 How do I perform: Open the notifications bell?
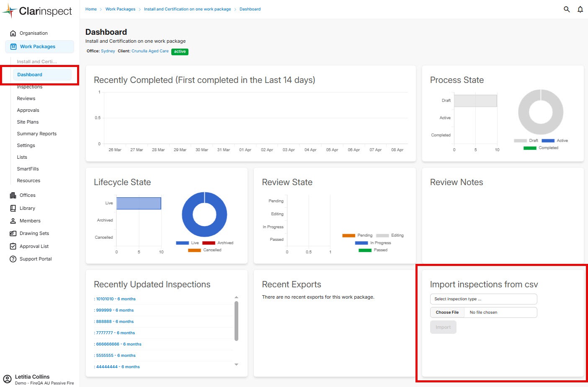coord(580,9)
